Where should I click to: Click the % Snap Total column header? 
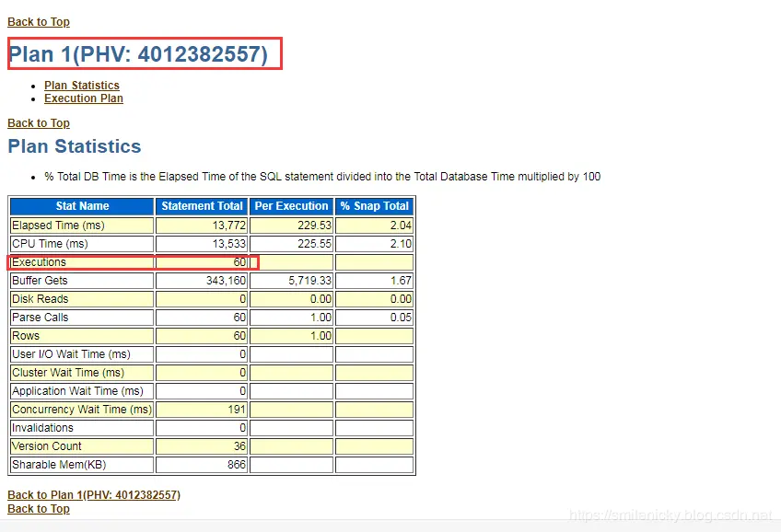[x=375, y=206]
